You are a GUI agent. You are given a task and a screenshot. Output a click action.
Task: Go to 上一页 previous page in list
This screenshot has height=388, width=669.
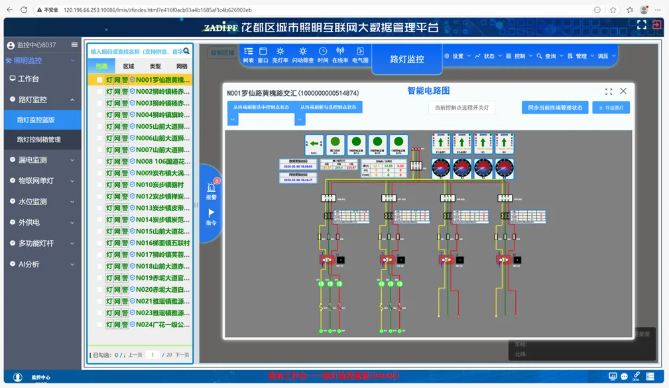pyautogui.click(x=135, y=355)
